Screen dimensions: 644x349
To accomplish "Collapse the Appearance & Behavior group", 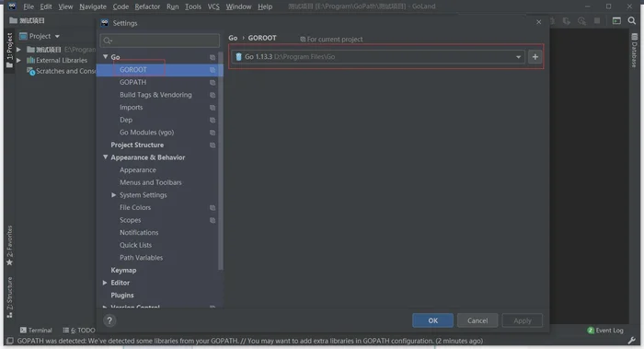I will click(x=106, y=157).
